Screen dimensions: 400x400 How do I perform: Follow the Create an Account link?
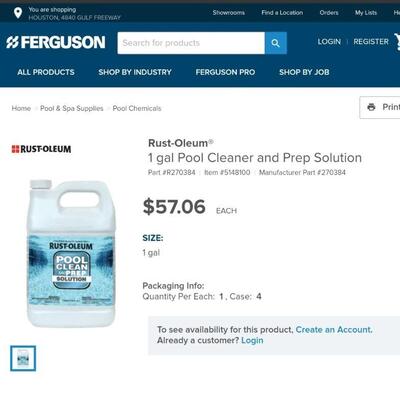point(334,330)
